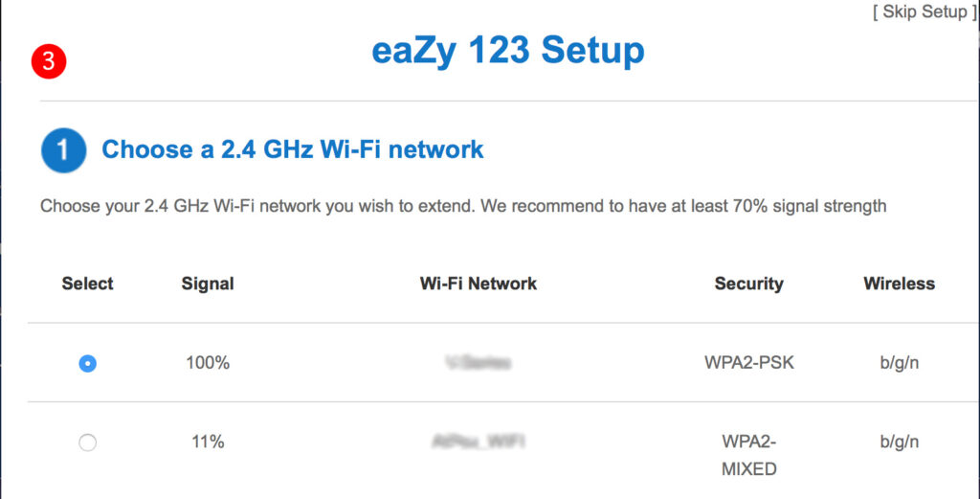Click the 11% signal strength value

coord(208,442)
